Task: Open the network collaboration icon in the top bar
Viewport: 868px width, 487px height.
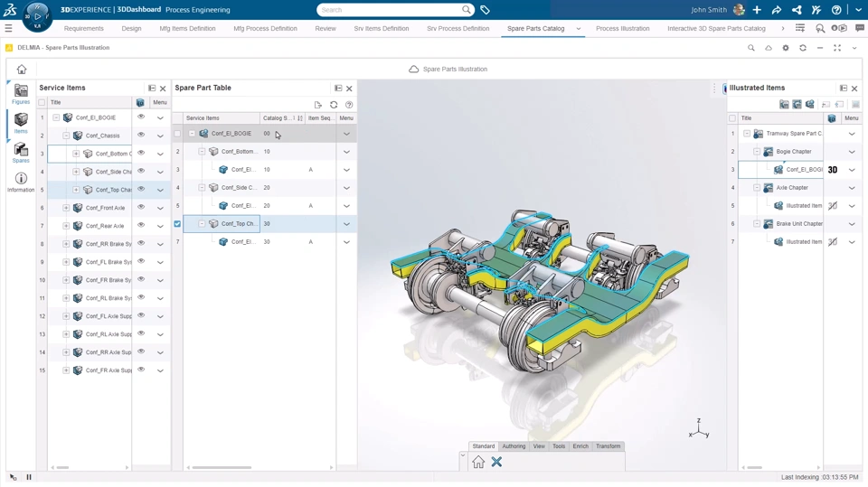Action: pyautogui.click(x=797, y=10)
